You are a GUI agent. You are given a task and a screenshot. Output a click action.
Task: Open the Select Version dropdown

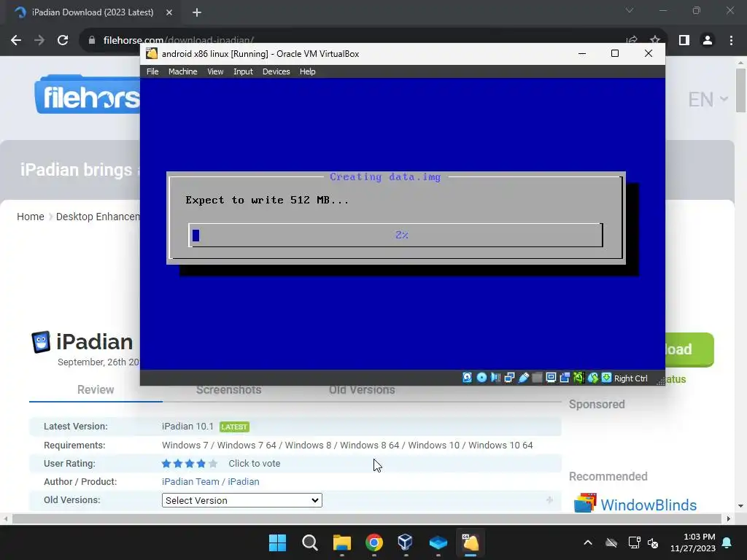(242, 500)
